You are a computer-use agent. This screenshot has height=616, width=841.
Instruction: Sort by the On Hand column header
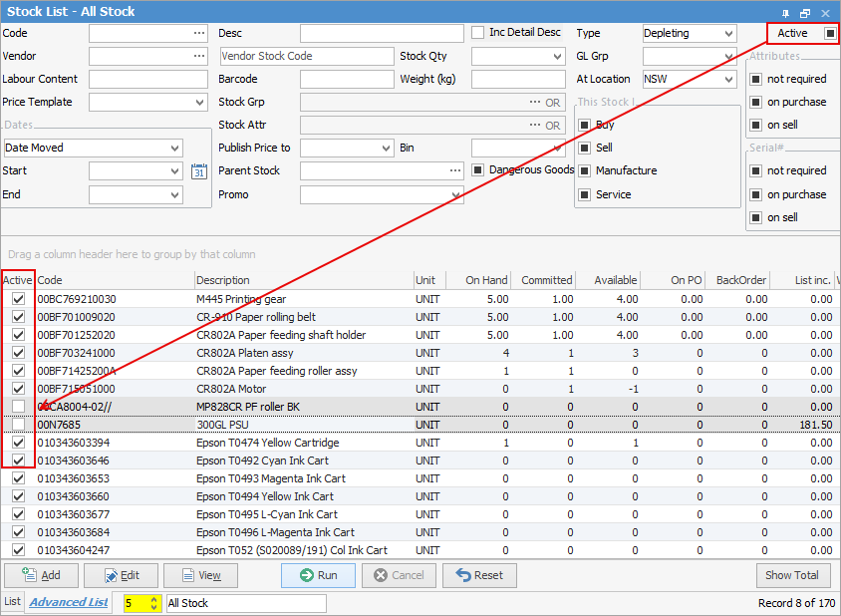[478, 280]
